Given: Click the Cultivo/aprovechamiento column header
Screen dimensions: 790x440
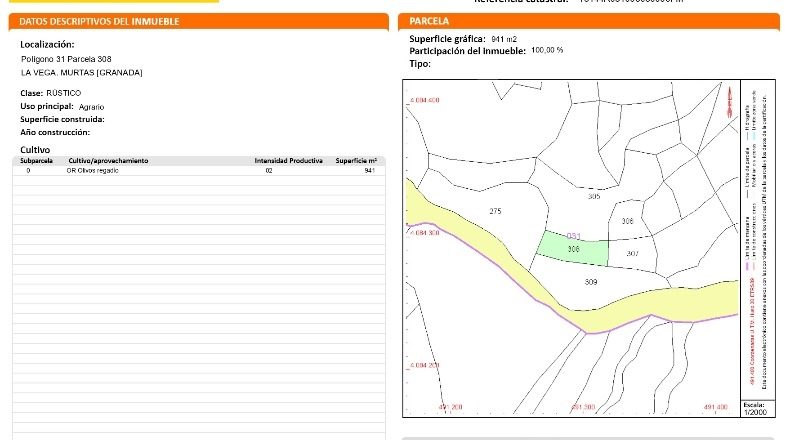Looking at the screenshot, I should tap(108, 161).
